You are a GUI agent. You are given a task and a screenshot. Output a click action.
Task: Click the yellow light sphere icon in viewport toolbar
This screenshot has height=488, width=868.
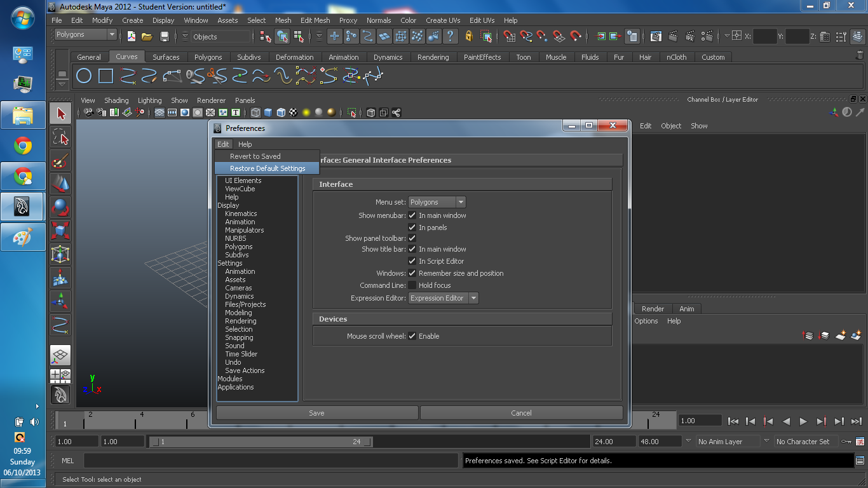pyautogui.click(x=306, y=112)
